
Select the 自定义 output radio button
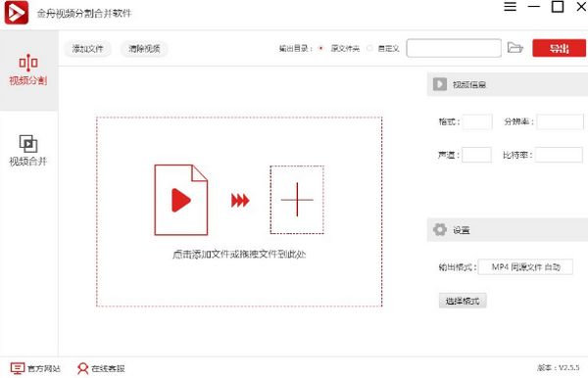pos(369,48)
